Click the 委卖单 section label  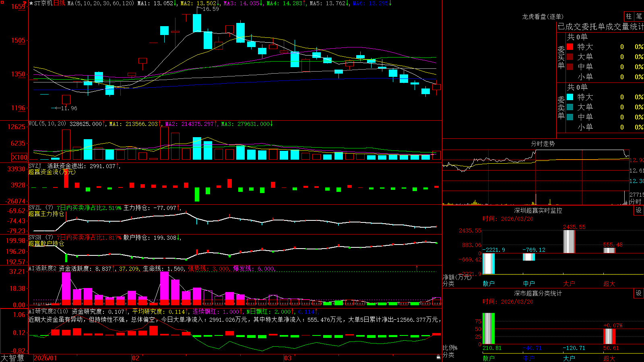coord(561,108)
